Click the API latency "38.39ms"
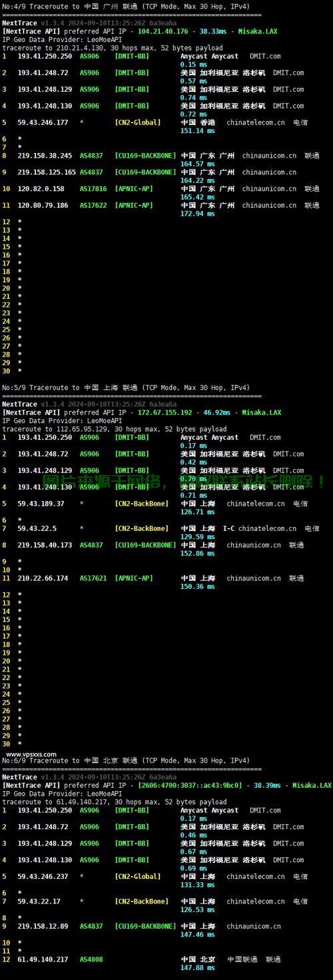The image size is (333, 980). 268,786
